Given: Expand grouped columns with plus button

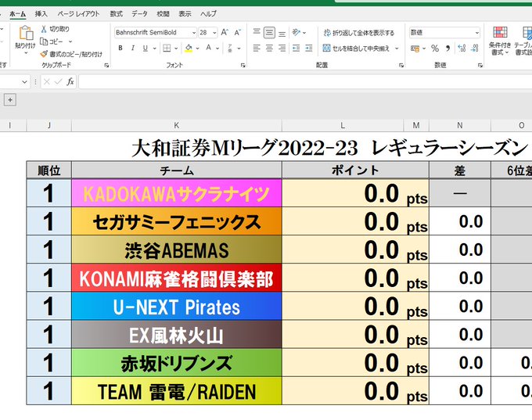Looking at the screenshot, I should pyautogui.click(x=10, y=100).
